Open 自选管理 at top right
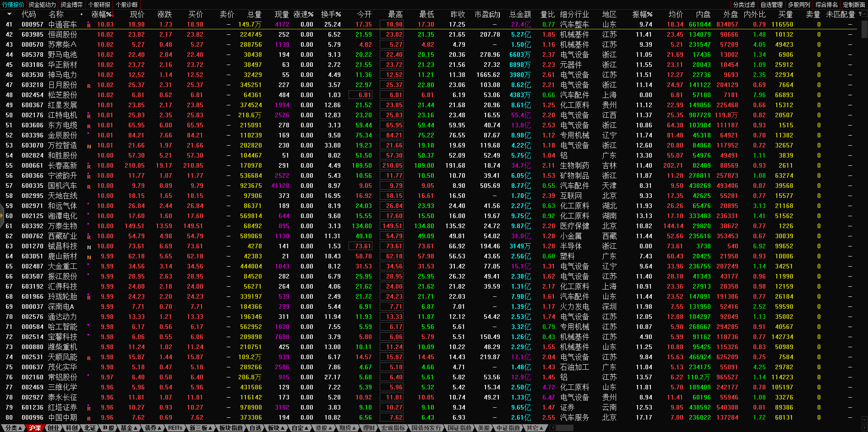868x432 pixels. [771, 5]
